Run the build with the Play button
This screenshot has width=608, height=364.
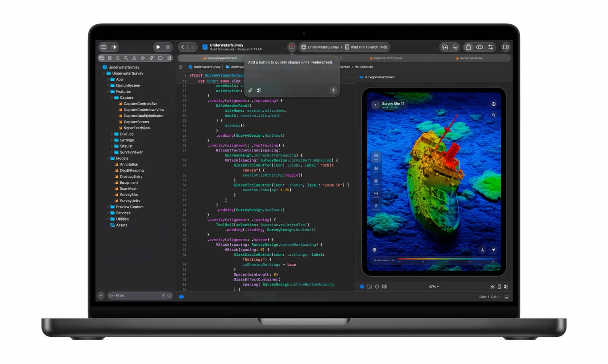[x=158, y=47]
